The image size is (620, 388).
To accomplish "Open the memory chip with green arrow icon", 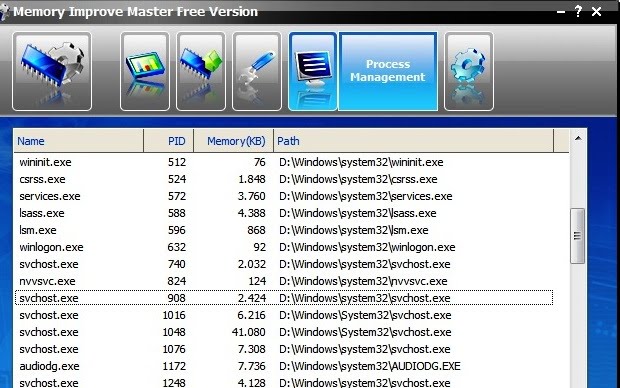I will tap(201, 71).
